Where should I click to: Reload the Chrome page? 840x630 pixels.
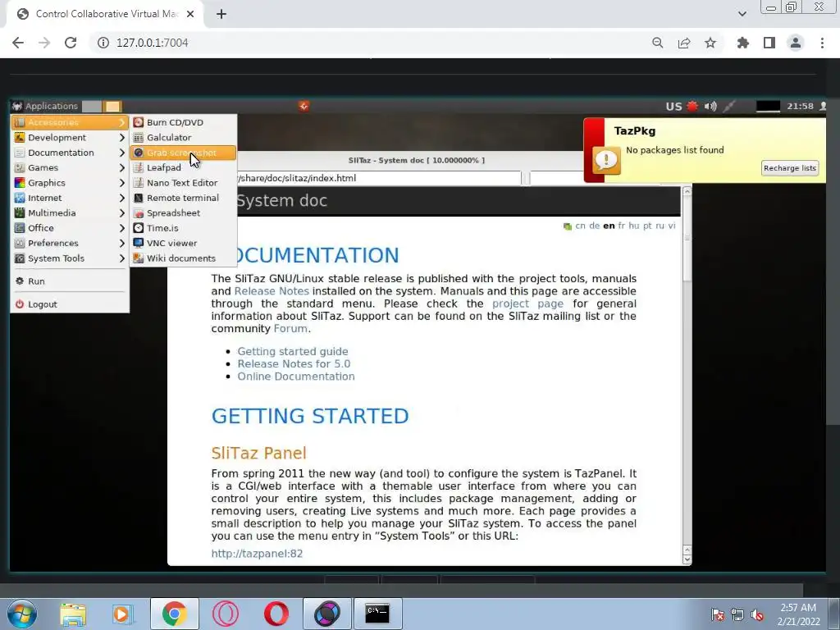pos(71,43)
